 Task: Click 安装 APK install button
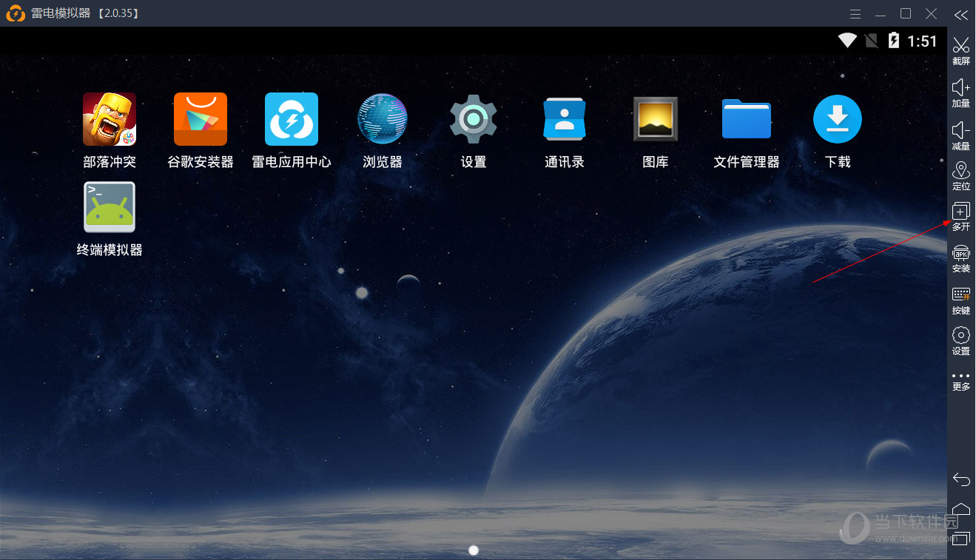pos(961,258)
